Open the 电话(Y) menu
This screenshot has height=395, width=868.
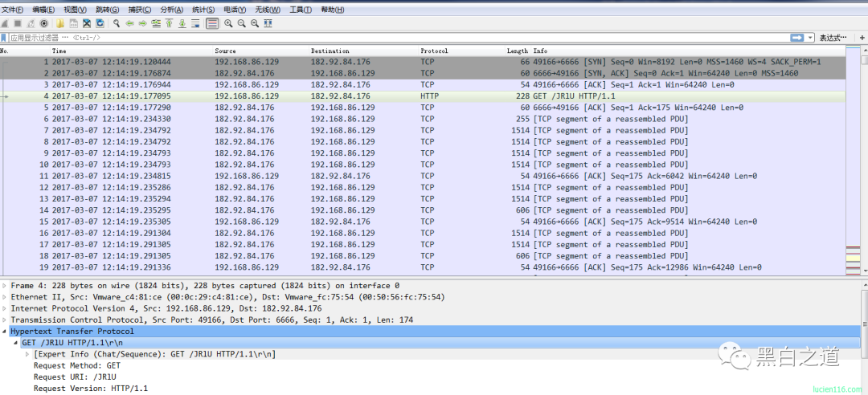[x=235, y=10]
